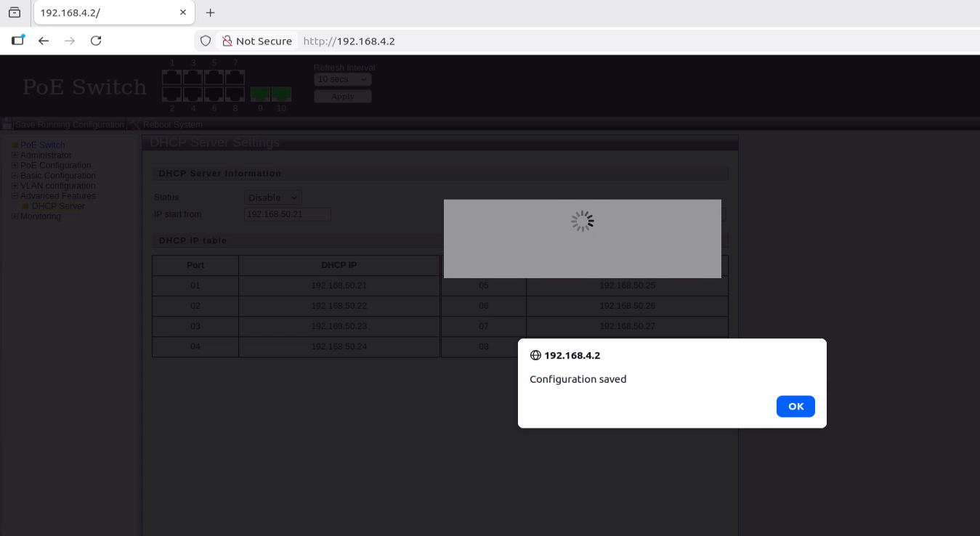
Task: Select DHCP Server in the sidebar
Action: [58, 206]
